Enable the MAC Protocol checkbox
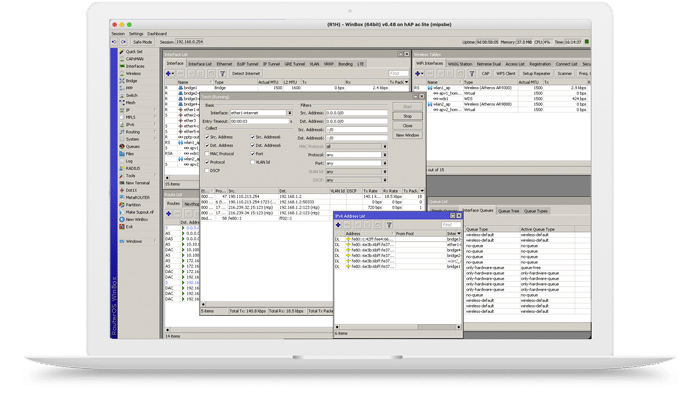Screen dimensions: 700x394 click(207, 154)
